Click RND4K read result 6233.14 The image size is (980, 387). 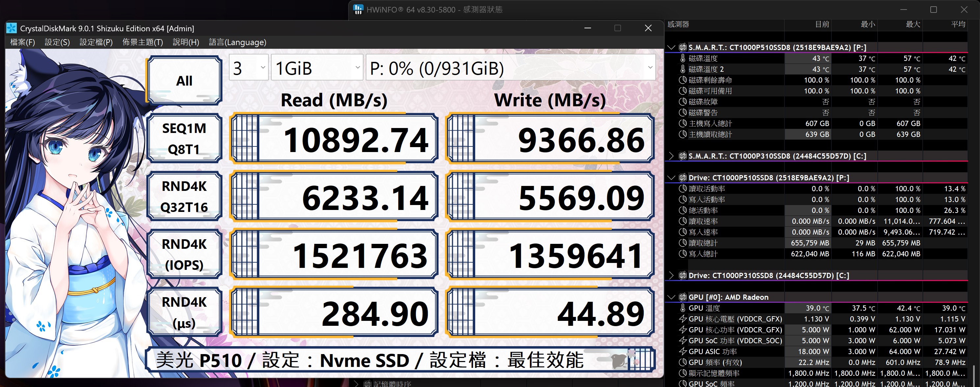point(334,197)
